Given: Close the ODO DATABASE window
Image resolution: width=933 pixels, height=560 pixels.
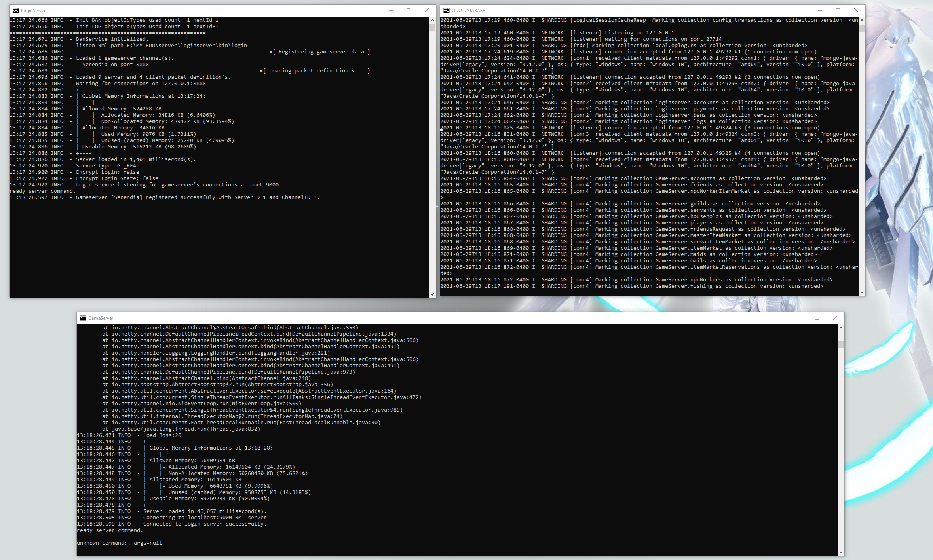Looking at the screenshot, I should pyautogui.click(x=856, y=11).
